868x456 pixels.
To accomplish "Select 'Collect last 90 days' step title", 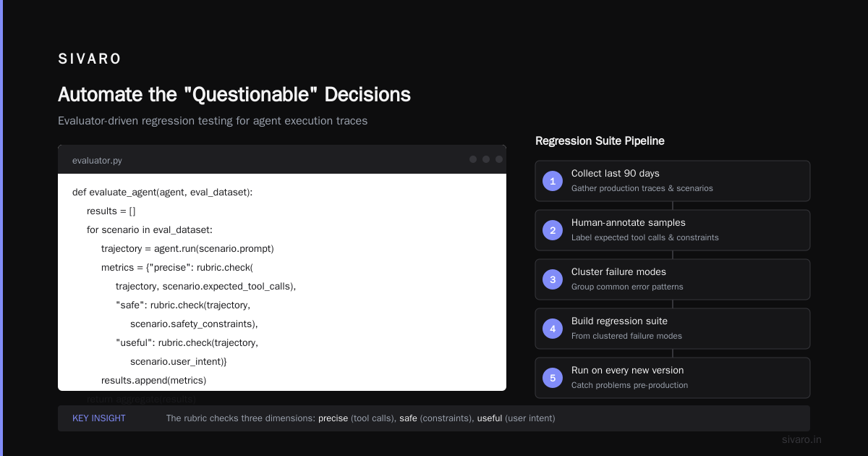I will 616,174.
